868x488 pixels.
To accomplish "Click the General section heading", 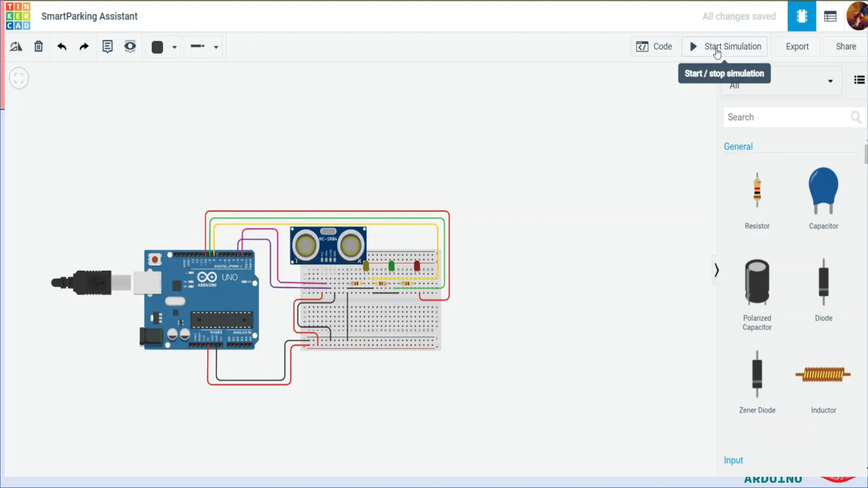I will (738, 147).
